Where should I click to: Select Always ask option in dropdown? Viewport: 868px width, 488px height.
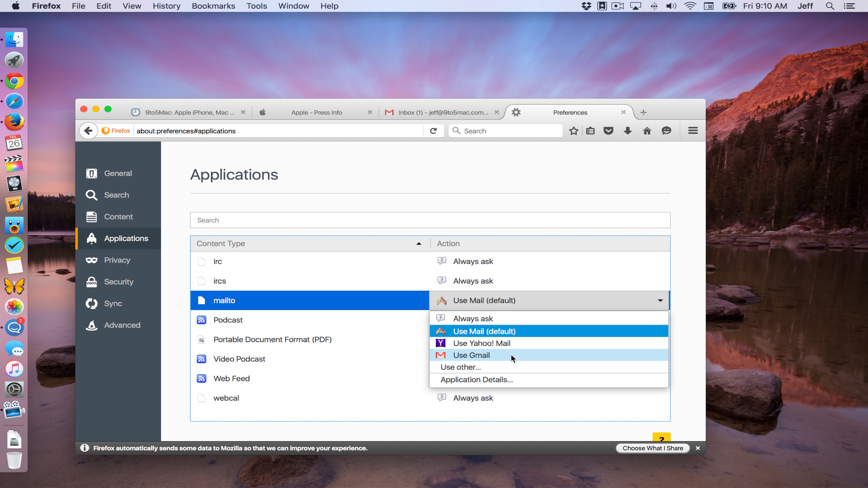coord(473,318)
